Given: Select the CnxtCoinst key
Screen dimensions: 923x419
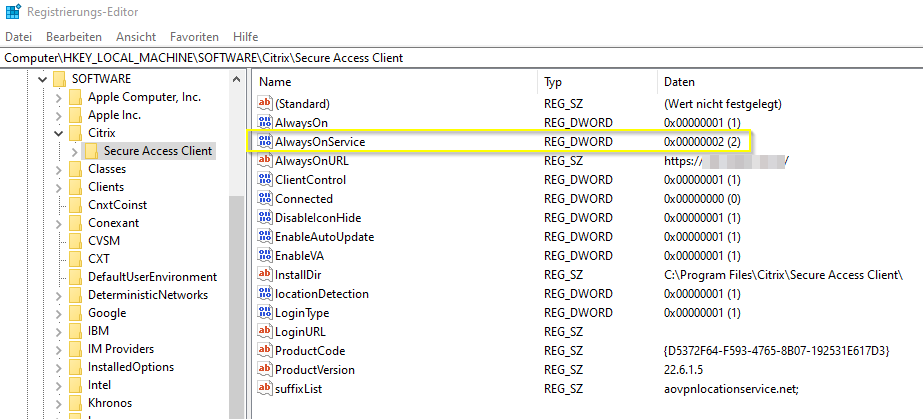Looking at the screenshot, I should [x=117, y=205].
